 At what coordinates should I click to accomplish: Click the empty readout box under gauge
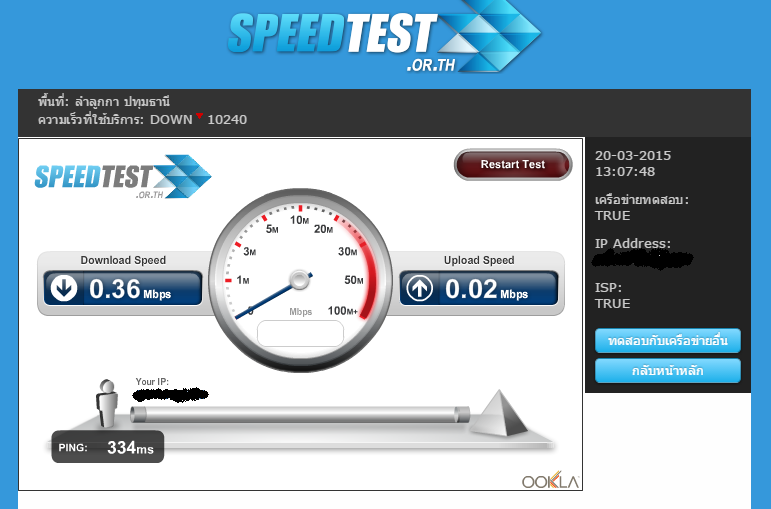coord(300,333)
